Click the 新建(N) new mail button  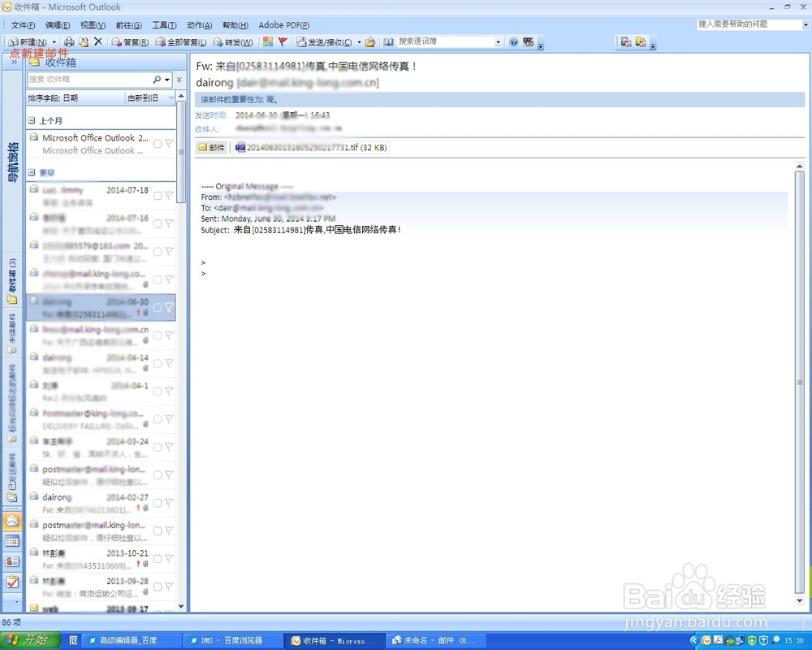[x=28, y=42]
